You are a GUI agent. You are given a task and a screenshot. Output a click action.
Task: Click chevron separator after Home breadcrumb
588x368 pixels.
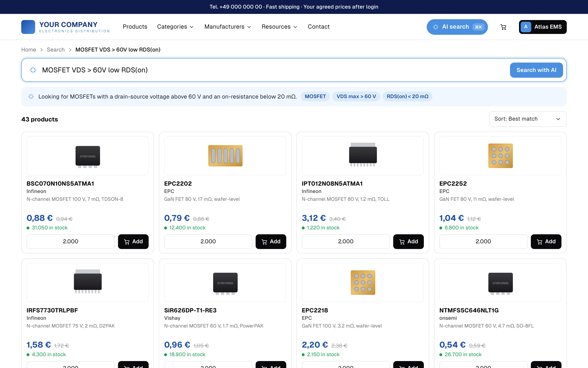coord(42,50)
